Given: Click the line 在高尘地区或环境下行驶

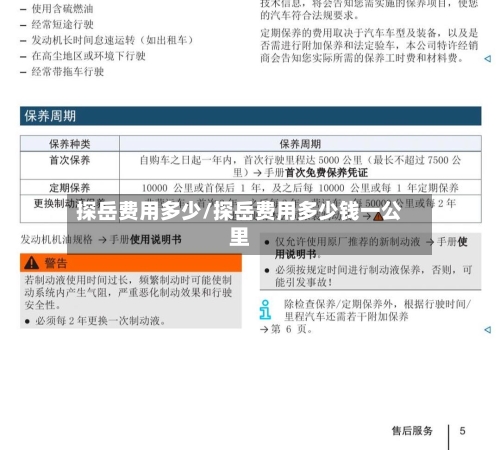Looking at the screenshot, I should [x=89, y=56].
